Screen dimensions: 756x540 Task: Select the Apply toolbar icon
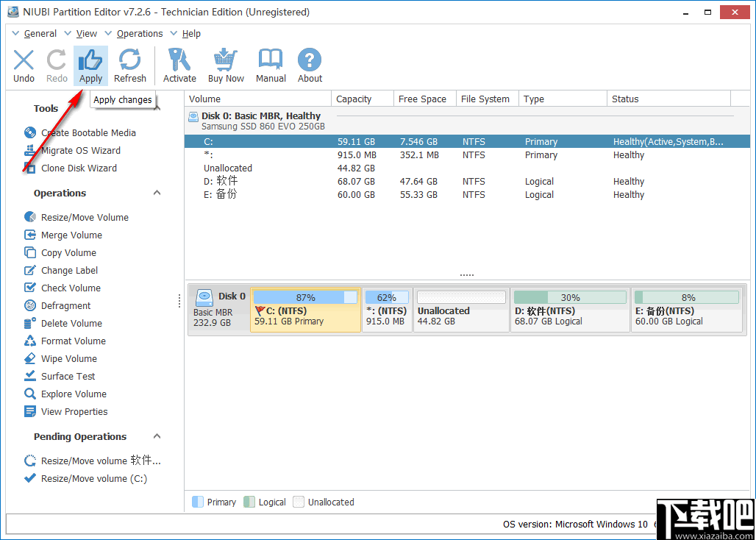tap(90, 65)
